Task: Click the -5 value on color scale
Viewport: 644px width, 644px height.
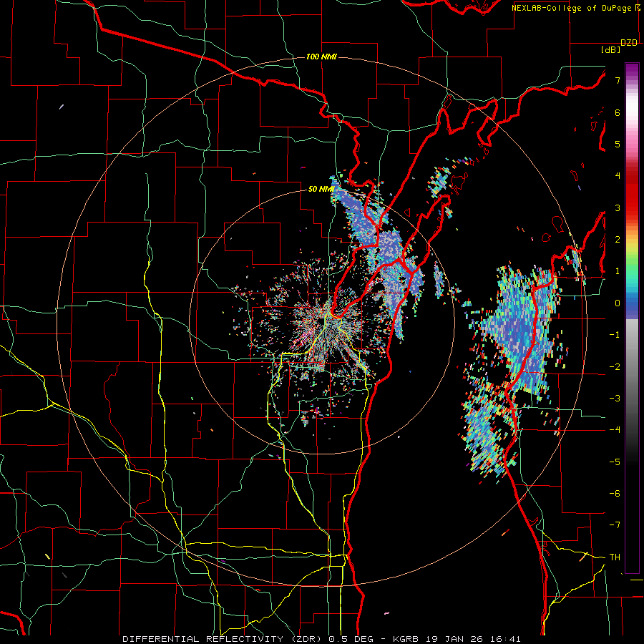Action: click(x=615, y=462)
